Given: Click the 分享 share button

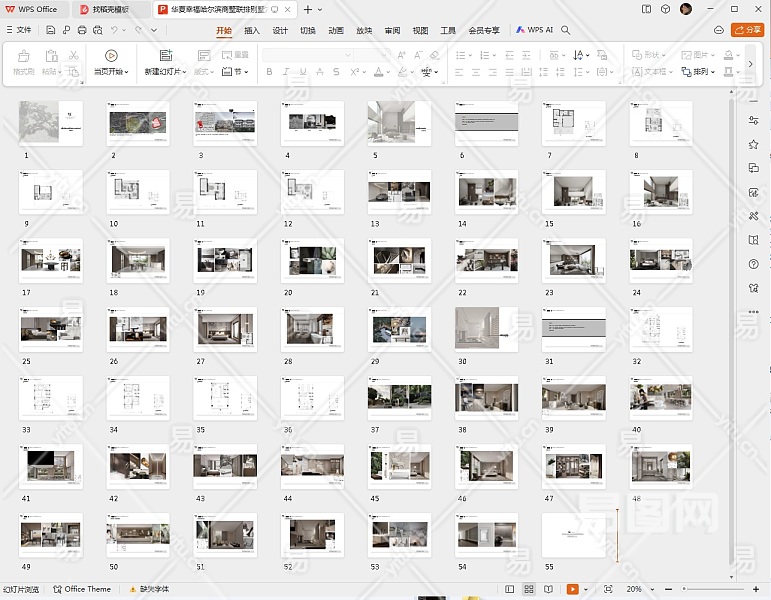Looking at the screenshot, I should coord(746,31).
